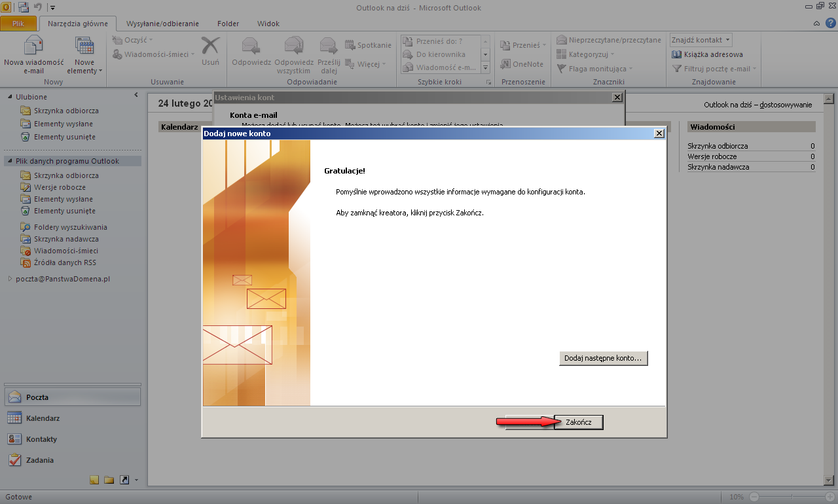Click Wersje robocze in Wiadomości list

click(712, 156)
